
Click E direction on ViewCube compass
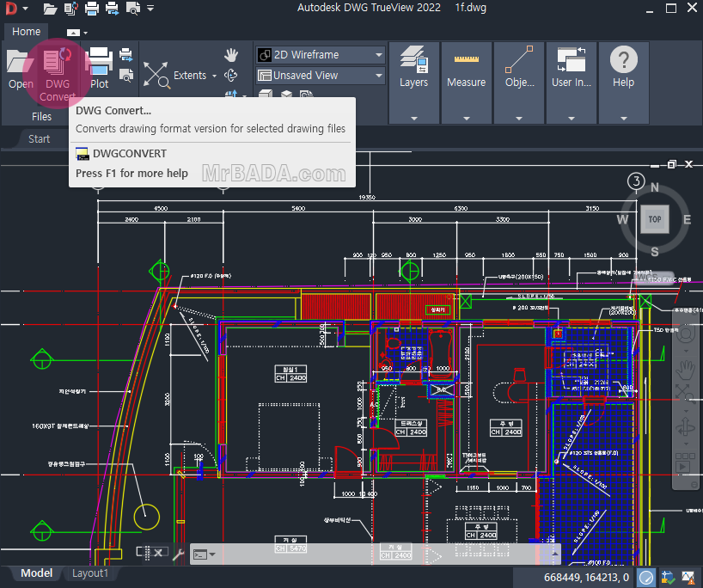click(687, 219)
